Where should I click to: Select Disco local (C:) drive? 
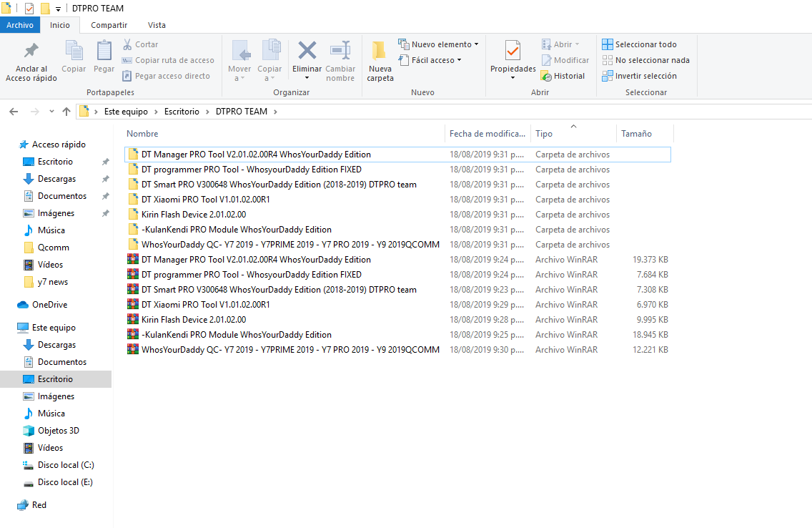(66, 465)
